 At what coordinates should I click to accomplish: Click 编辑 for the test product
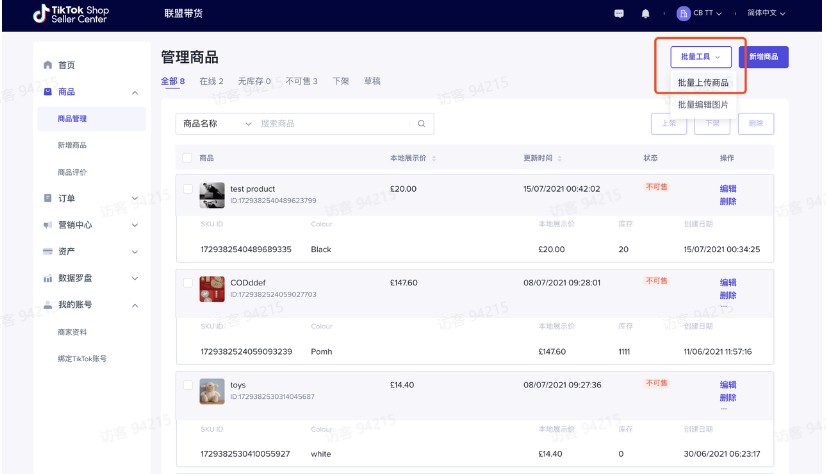tap(727, 188)
